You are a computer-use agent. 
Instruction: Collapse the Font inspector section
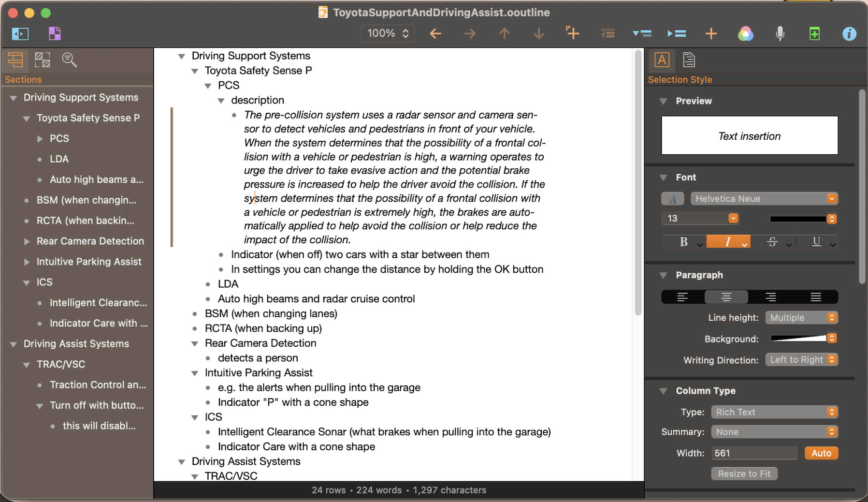pos(663,177)
